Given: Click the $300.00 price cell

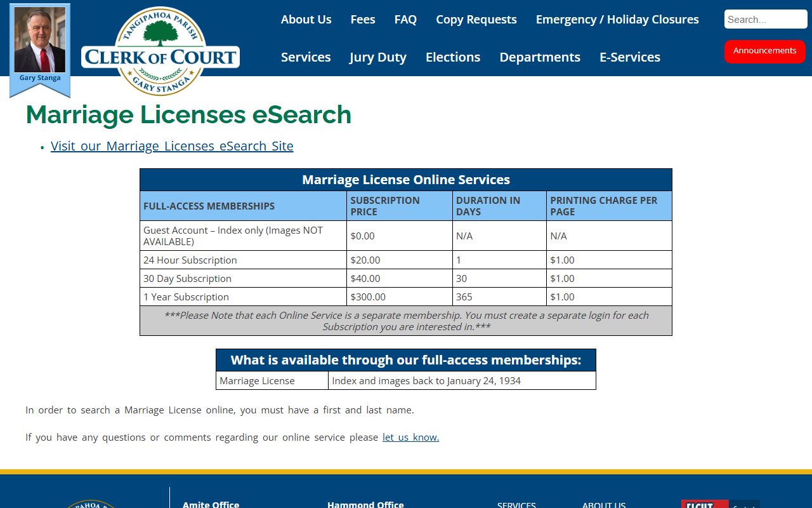Looking at the screenshot, I should click(399, 297).
